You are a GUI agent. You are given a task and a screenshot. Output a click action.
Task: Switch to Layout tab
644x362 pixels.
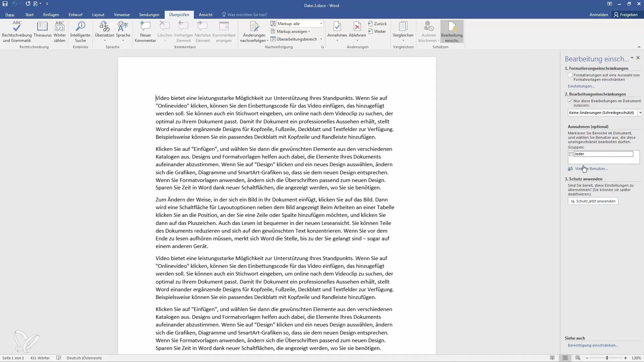[x=98, y=15]
